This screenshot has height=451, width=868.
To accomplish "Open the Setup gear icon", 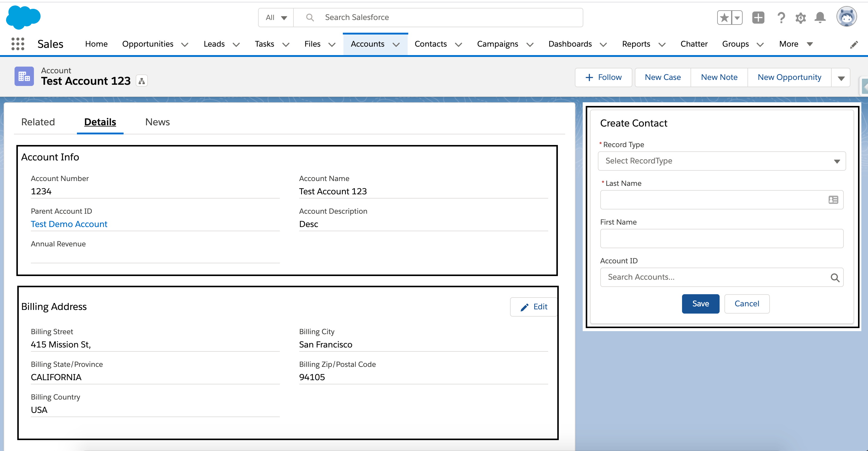I will pos(800,18).
